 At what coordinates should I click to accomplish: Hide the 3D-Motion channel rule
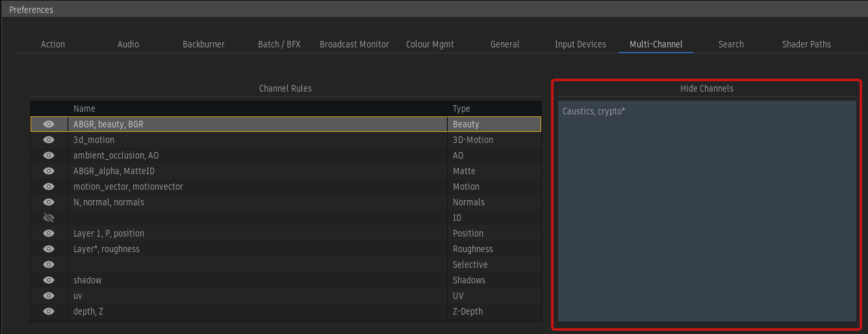[x=49, y=140]
